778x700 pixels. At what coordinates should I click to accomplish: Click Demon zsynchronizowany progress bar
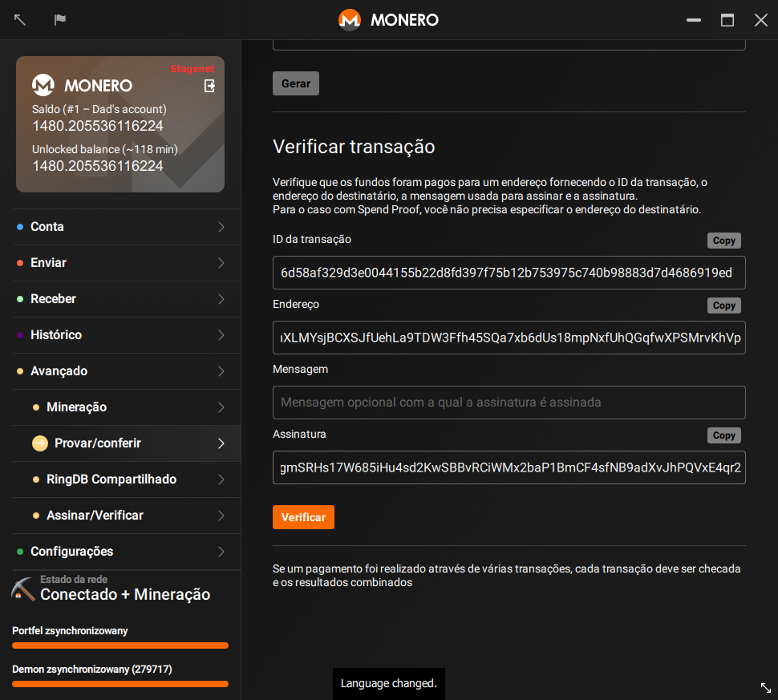point(120,684)
